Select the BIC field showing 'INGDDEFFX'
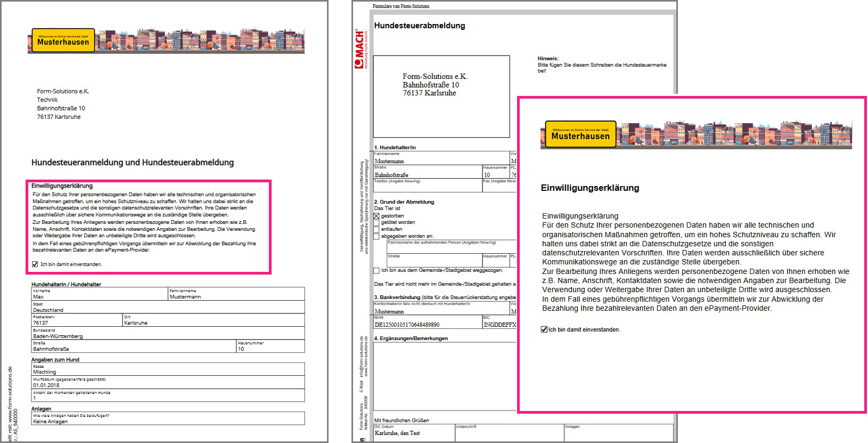Screen dimensions: 868x443 tap(499, 321)
